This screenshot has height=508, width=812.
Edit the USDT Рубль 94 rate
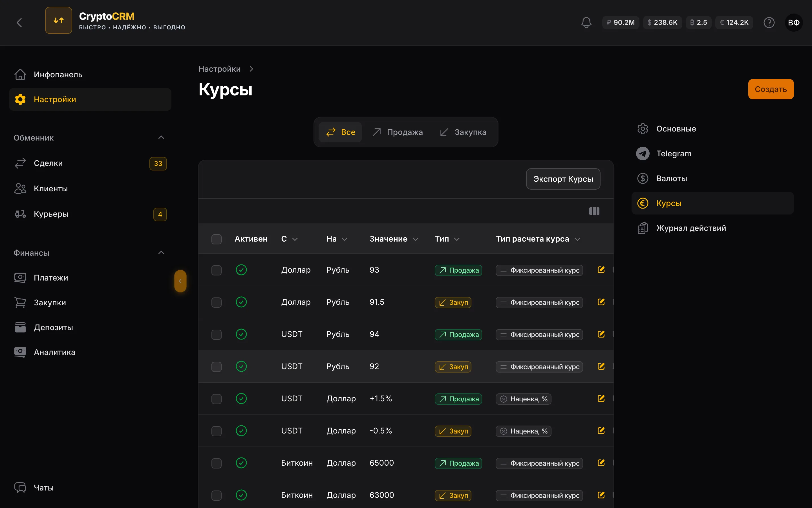click(601, 334)
